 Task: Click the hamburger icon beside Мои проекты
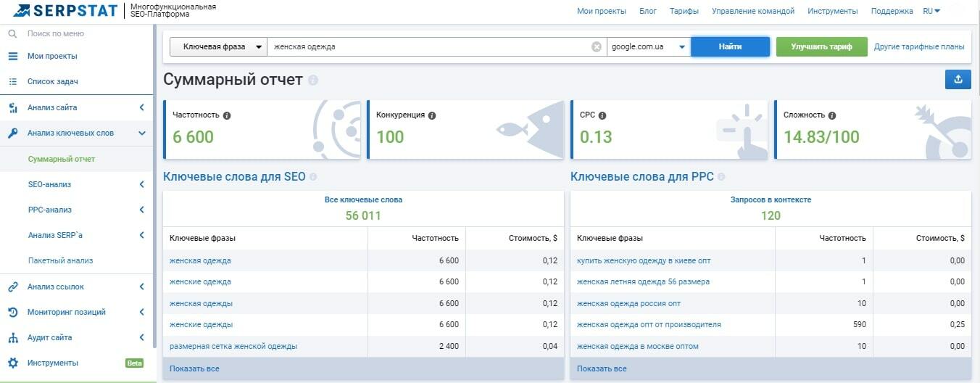pos(12,56)
